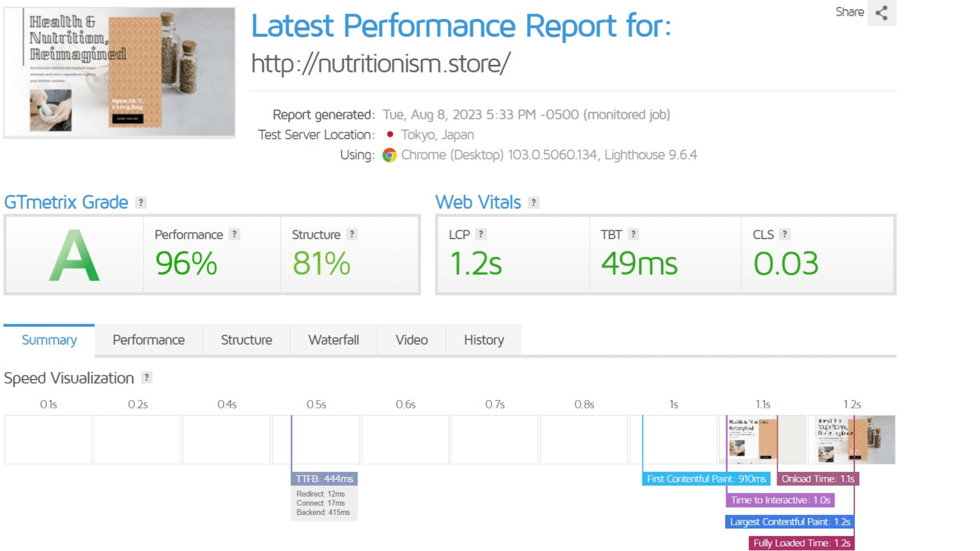Open help icon beside LCP
This screenshot has width=980, height=551.
click(x=481, y=234)
